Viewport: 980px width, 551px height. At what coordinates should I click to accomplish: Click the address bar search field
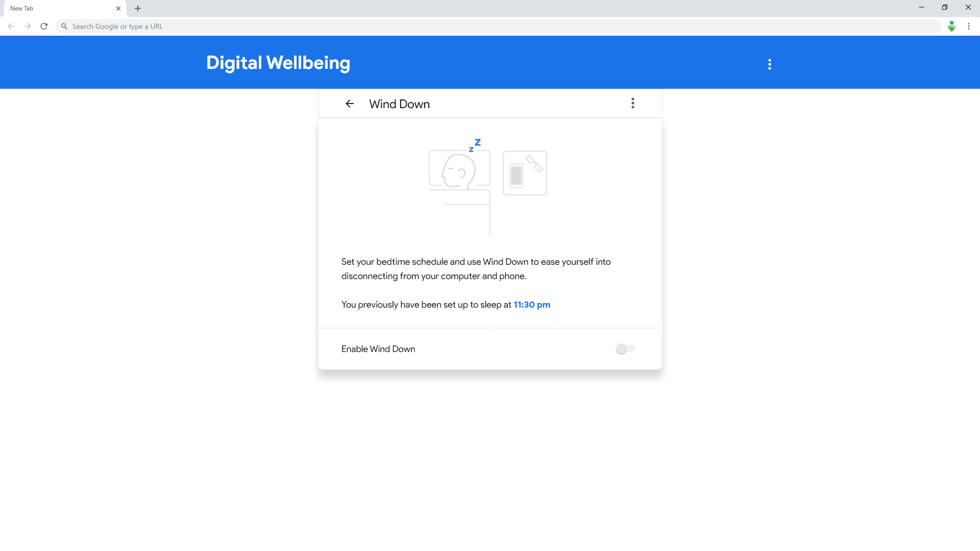coord(459,27)
